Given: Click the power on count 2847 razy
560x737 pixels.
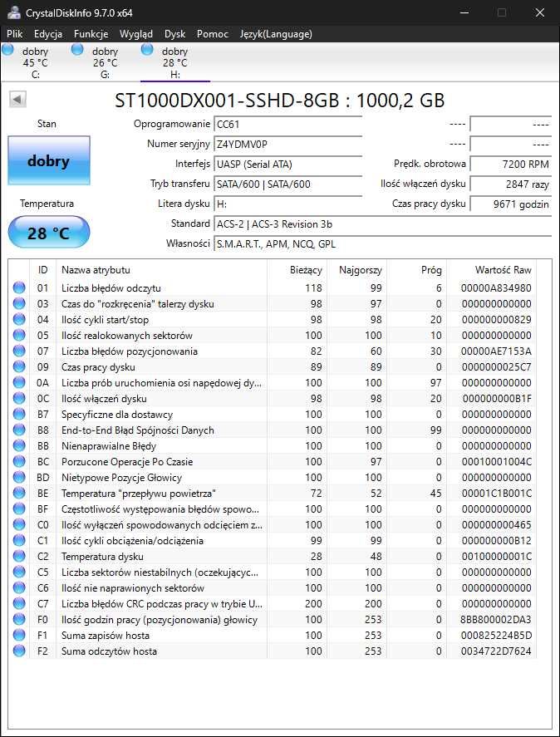Looking at the screenshot, I should click(511, 184).
